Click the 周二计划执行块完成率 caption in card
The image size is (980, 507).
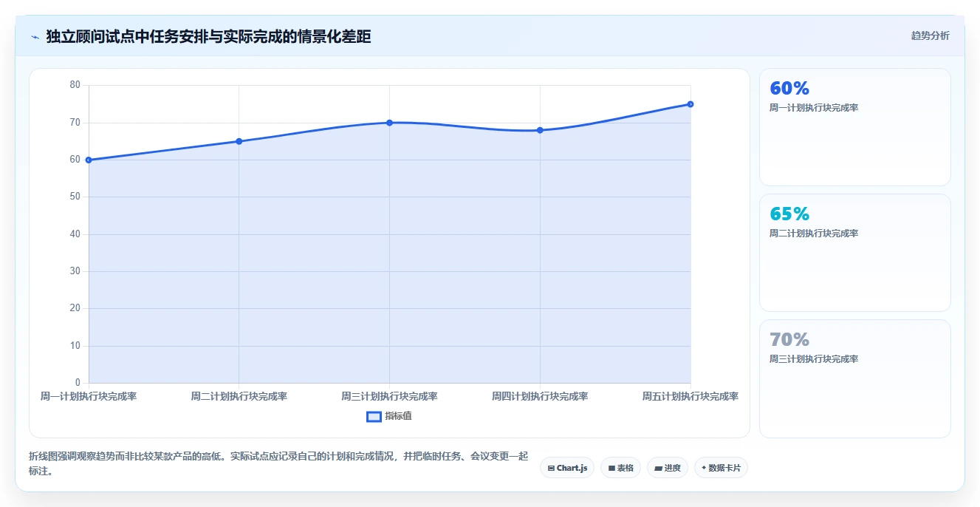pyautogui.click(x=814, y=234)
